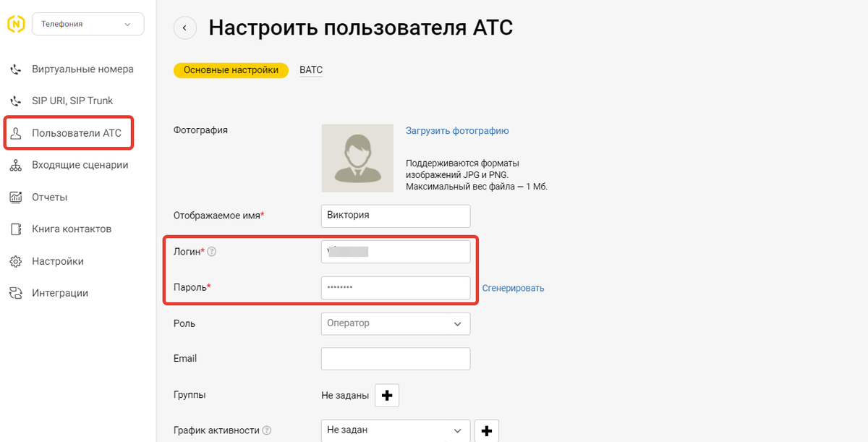
Task: Open the График активности dropdown
Action: coord(396,430)
